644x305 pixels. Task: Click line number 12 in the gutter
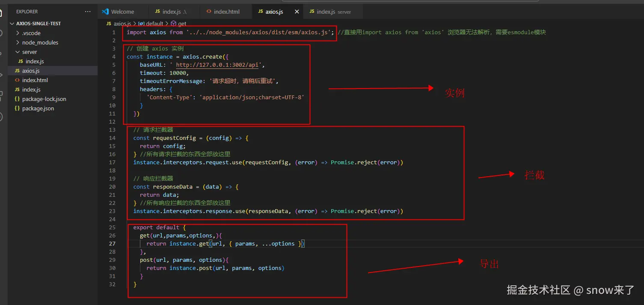tap(112, 122)
